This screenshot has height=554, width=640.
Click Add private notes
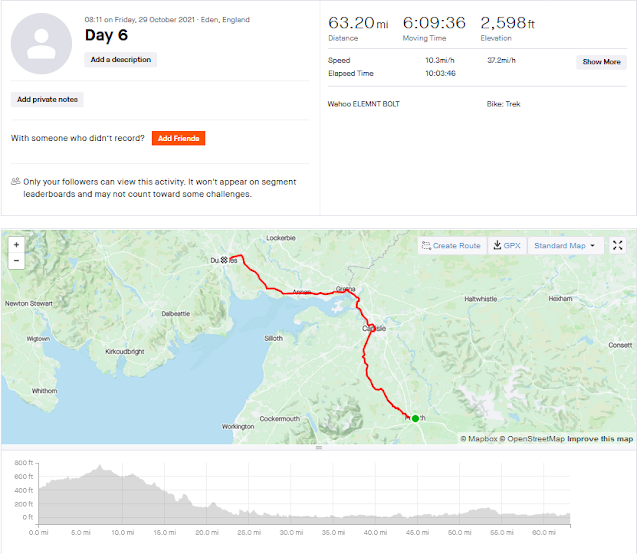[47, 100]
